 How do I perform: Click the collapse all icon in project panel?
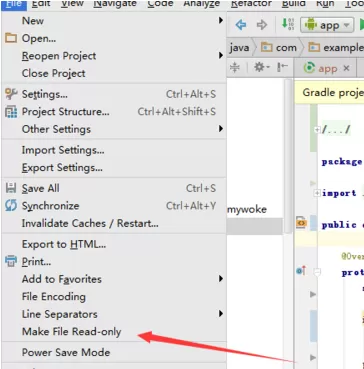click(235, 68)
